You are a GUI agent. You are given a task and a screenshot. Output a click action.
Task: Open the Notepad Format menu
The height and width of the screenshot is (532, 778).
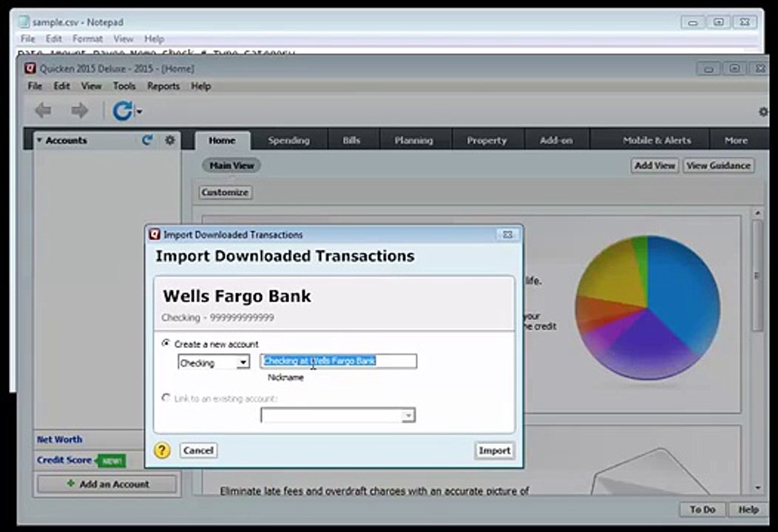[x=87, y=38]
